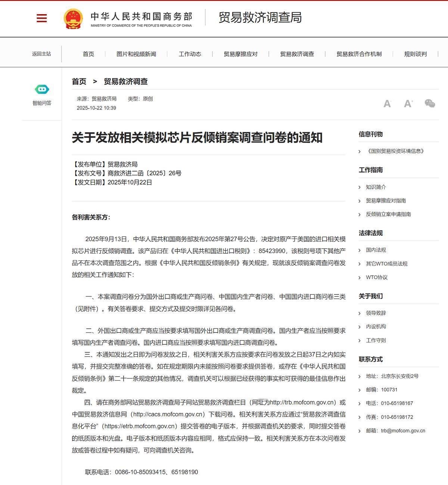Open the 智能问答 robot assistant
The image size is (448, 485).
(42, 90)
